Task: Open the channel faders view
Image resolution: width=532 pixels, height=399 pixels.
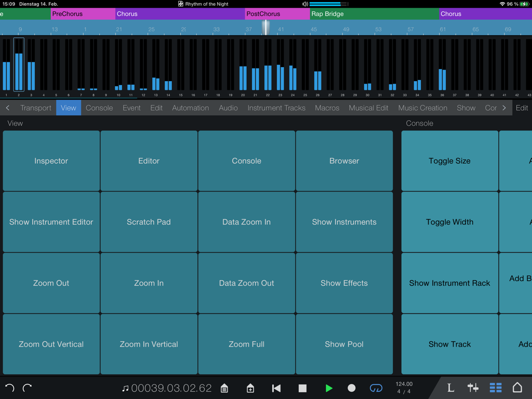Action: 473,388
